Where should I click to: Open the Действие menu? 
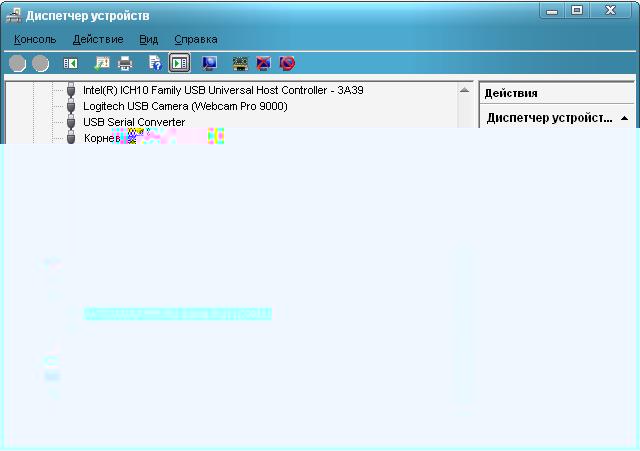pos(98,39)
